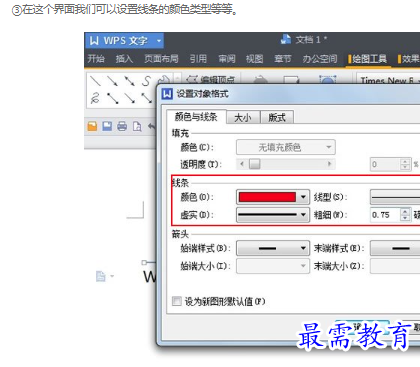Open the 无填充颜色 fill color dropdown
Viewport: 420px width, 367px height.
coord(286,147)
